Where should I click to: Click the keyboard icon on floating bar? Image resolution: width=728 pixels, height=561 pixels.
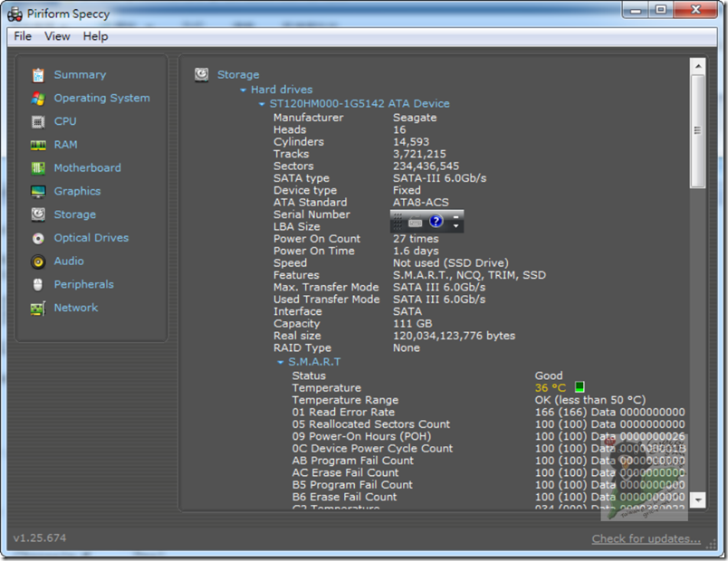tap(416, 223)
